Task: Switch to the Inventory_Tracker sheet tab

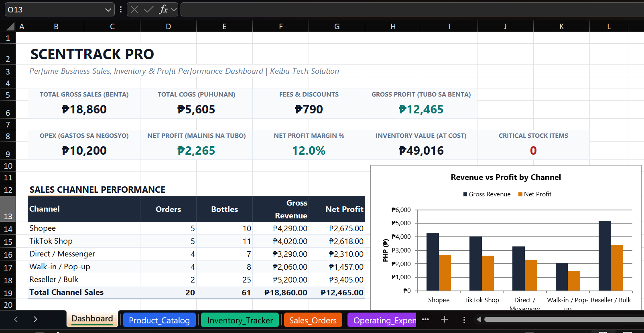Action: 240,320
